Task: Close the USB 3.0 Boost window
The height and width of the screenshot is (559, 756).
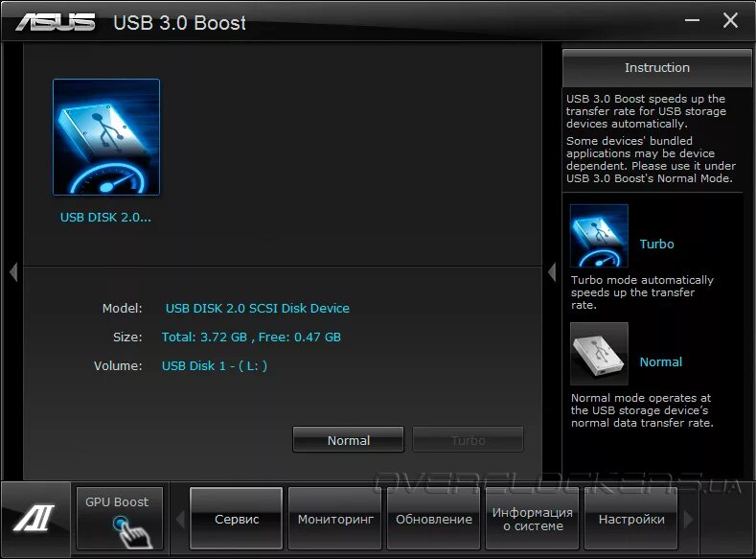Action: click(x=730, y=20)
